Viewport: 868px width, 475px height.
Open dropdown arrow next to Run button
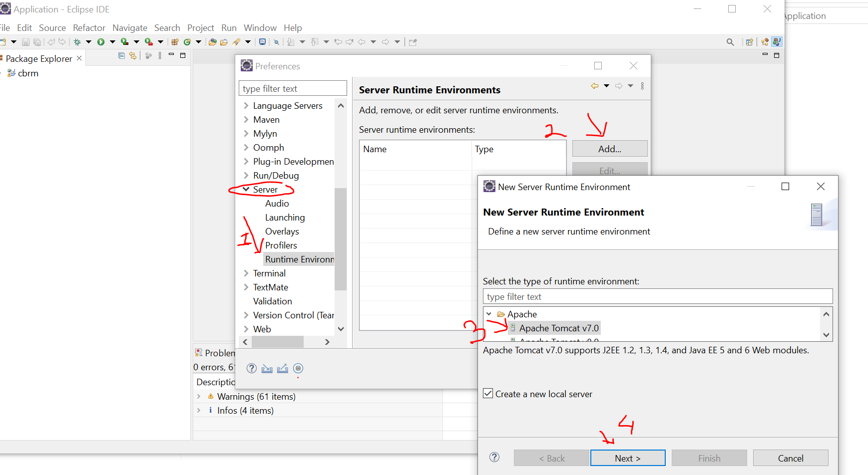(113, 42)
